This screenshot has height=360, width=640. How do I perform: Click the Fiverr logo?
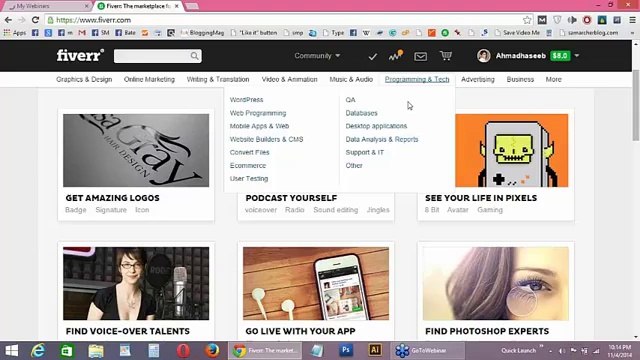(x=80, y=55)
